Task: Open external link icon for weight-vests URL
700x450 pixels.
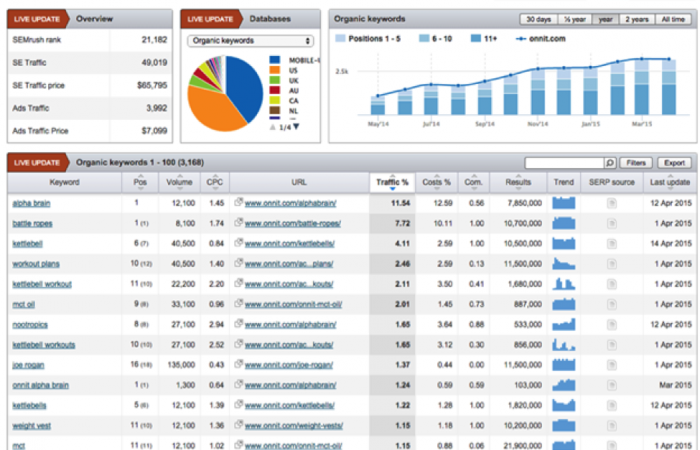Action: (239, 425)
